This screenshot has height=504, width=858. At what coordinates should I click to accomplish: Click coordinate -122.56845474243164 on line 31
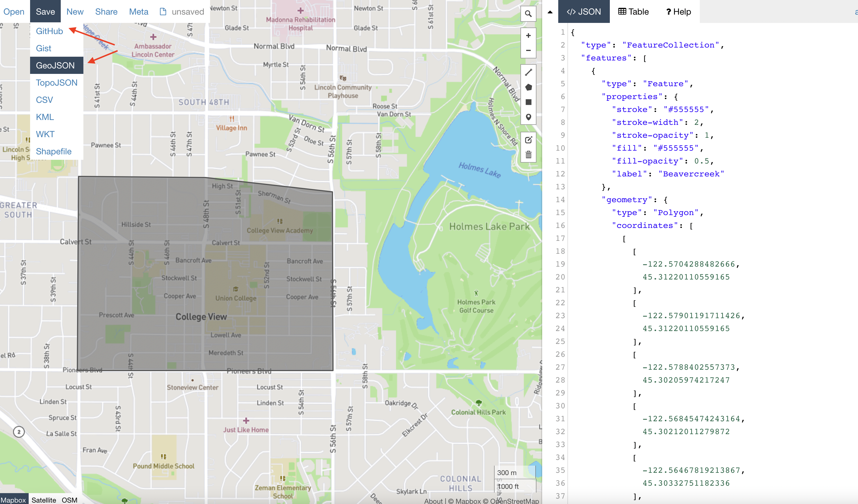(692, 419)
